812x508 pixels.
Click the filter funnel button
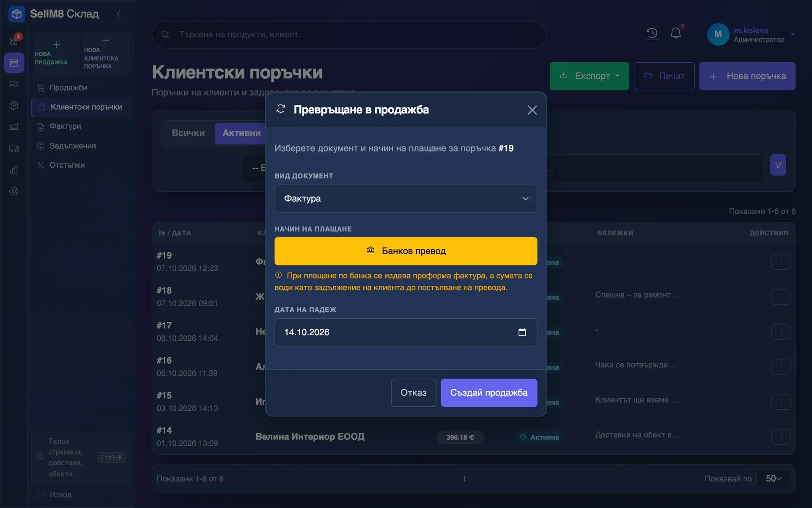click(x=778, y=165)
